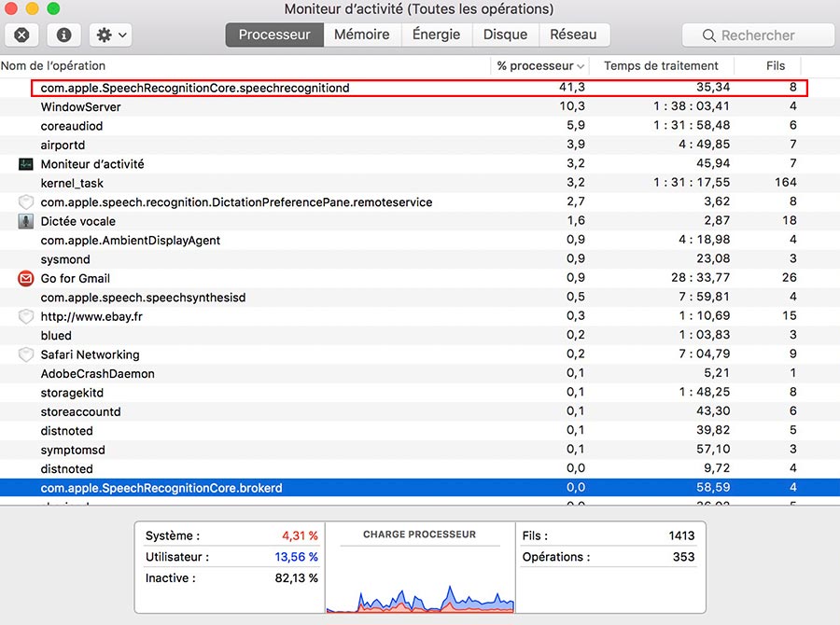
Task: Click the shield icon beside http://www.ebay.fr
Action: click(26, 316)
